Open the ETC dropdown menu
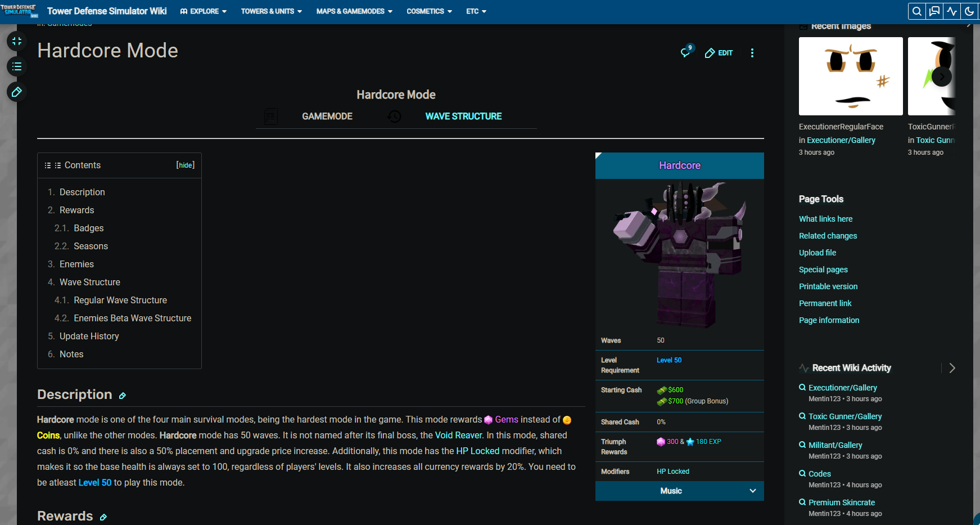This screenshot has height=525, width=980. pyautogui.click(x=476, y=11)
